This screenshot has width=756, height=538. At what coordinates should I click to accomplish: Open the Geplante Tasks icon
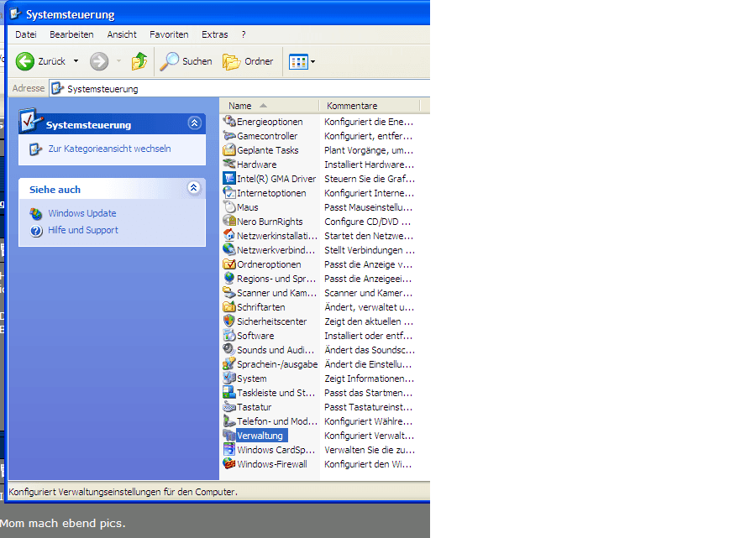pos(229,150)
